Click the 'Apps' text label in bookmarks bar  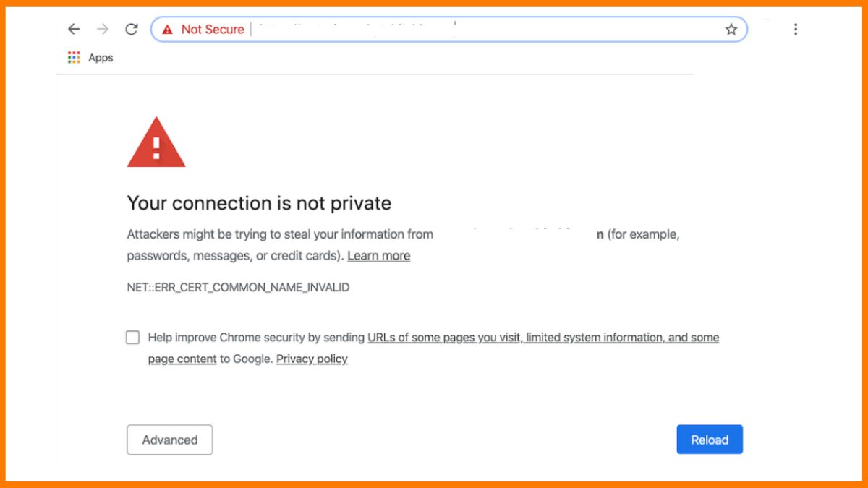click(101, 58)
